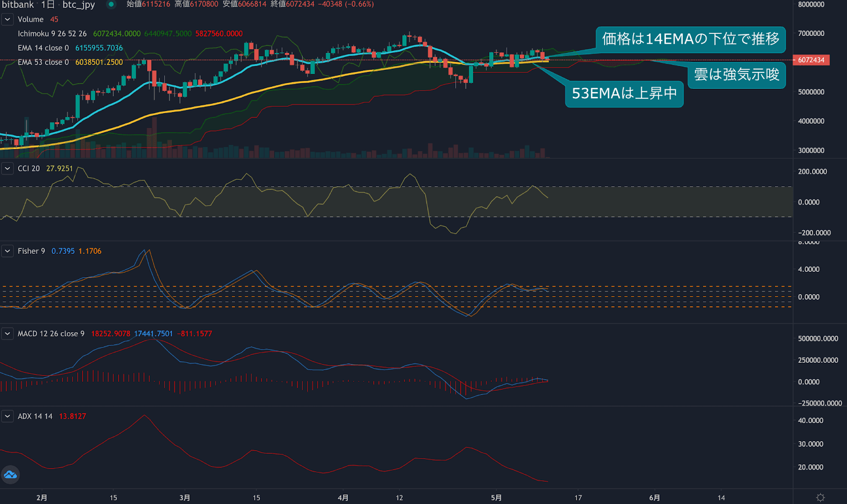Viewport: 847px width, 504px height.
Task: Toggle the CCI 20 indicator display
Action: 29,168
